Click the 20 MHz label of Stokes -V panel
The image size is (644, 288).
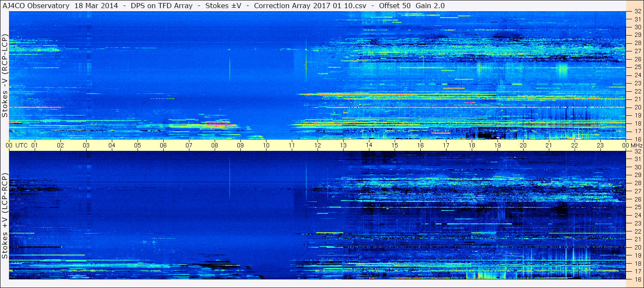(x=638, y=107)
